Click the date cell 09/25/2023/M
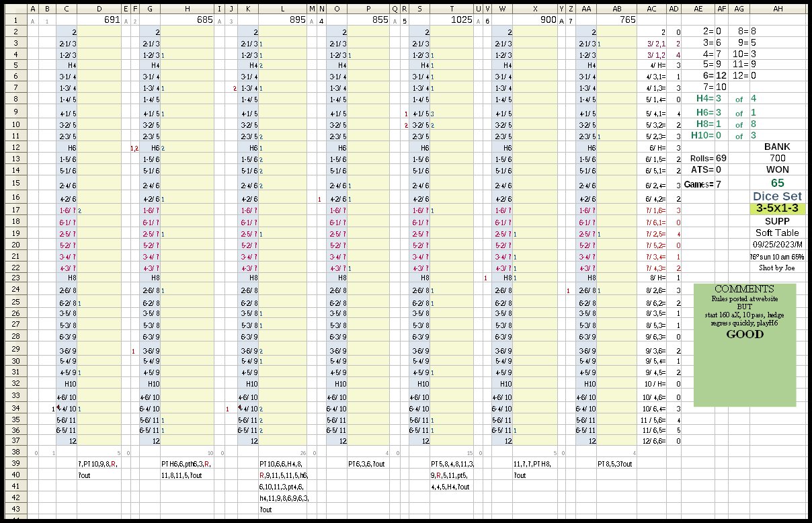The image size is (812, 523). [778, 245]
